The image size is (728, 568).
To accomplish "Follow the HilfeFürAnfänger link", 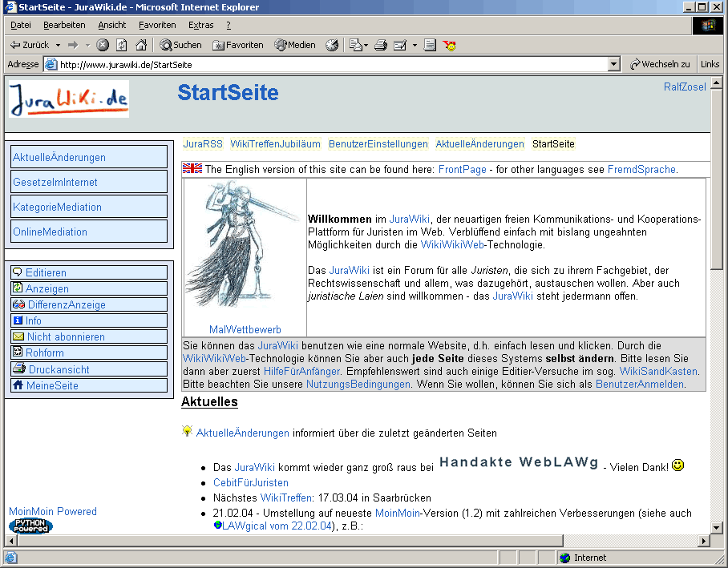I will point(301,371).
